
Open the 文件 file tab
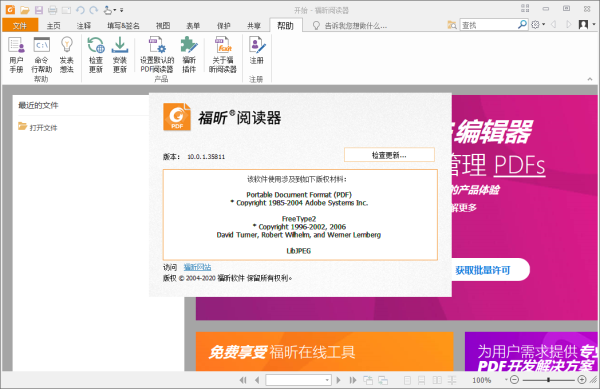point(20,26)
